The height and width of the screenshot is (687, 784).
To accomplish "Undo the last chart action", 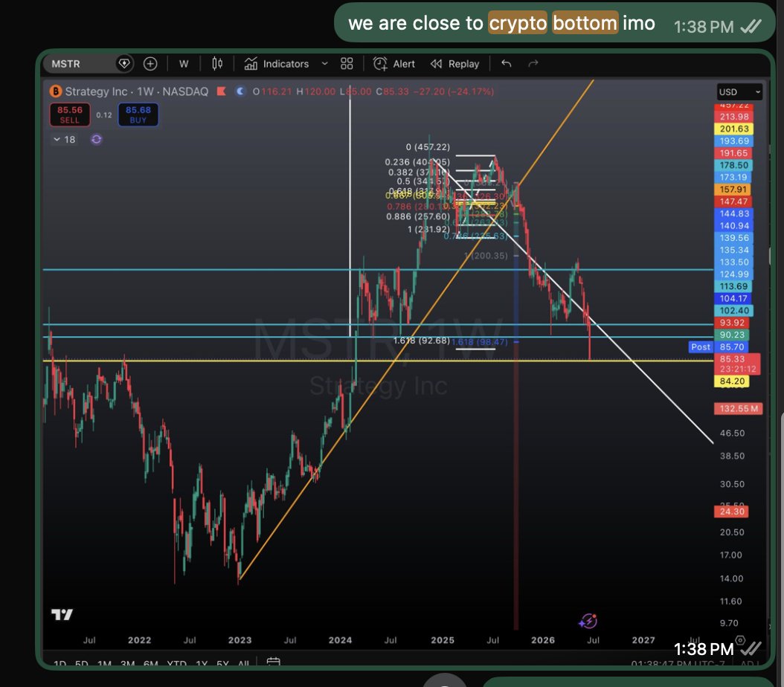I will (506, 63).
